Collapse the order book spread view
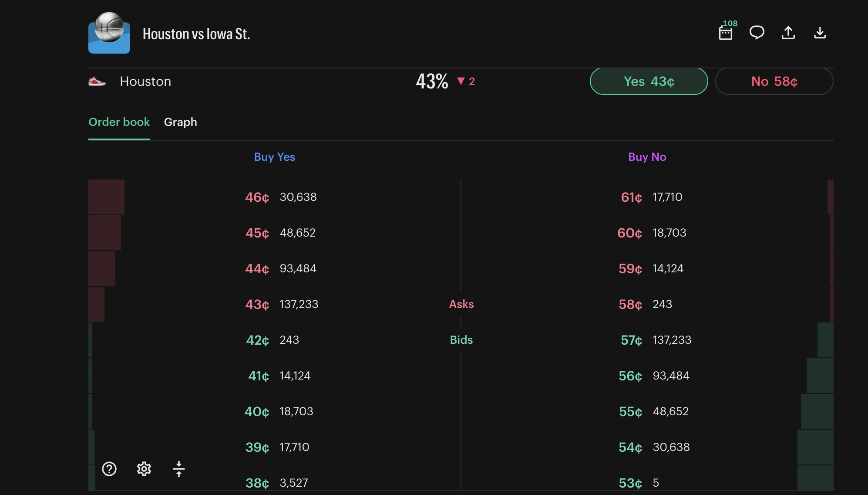Image resolution: width=868 pixels, height=495 pixels. pos(179,469)
